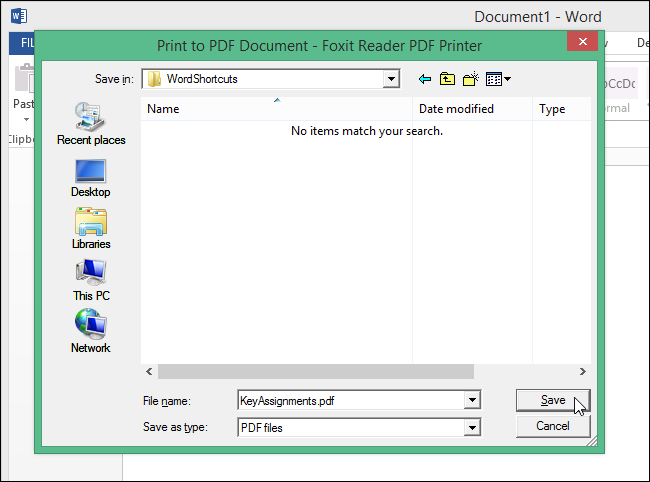Create a new folder icon
The width and height of the screenshot is (650, 482).
coord(471,79)
